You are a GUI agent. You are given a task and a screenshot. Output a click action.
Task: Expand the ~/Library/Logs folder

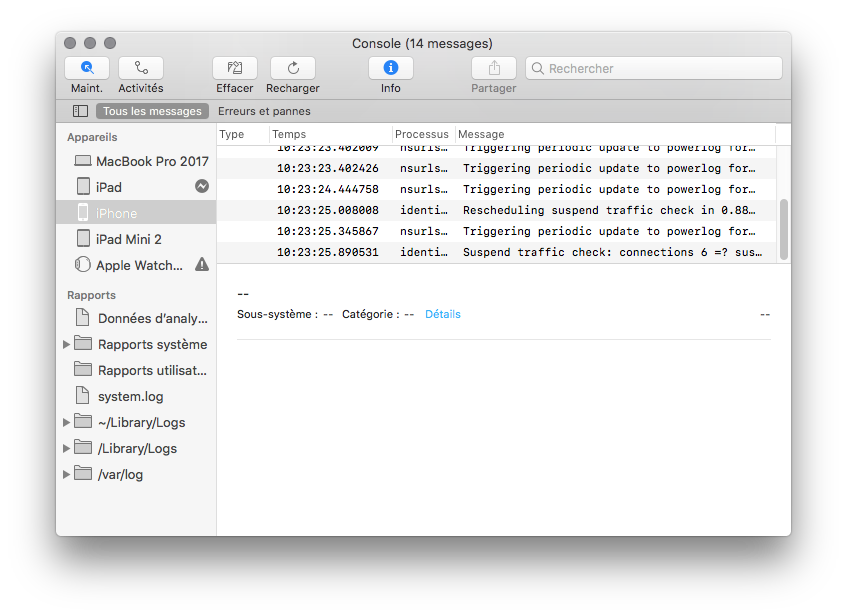pos(66,422)
